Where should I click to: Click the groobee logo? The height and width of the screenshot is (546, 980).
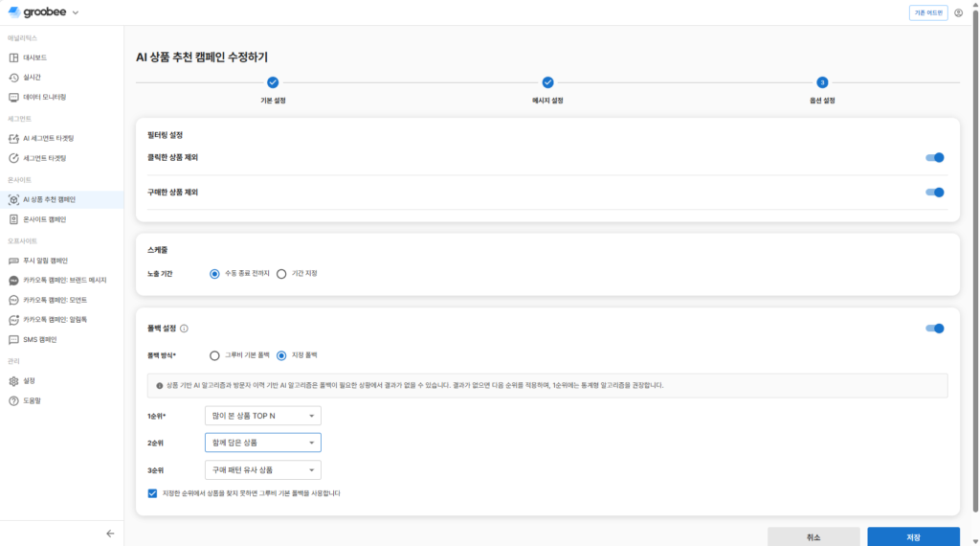pyautogui.click(x=37, y=11)
